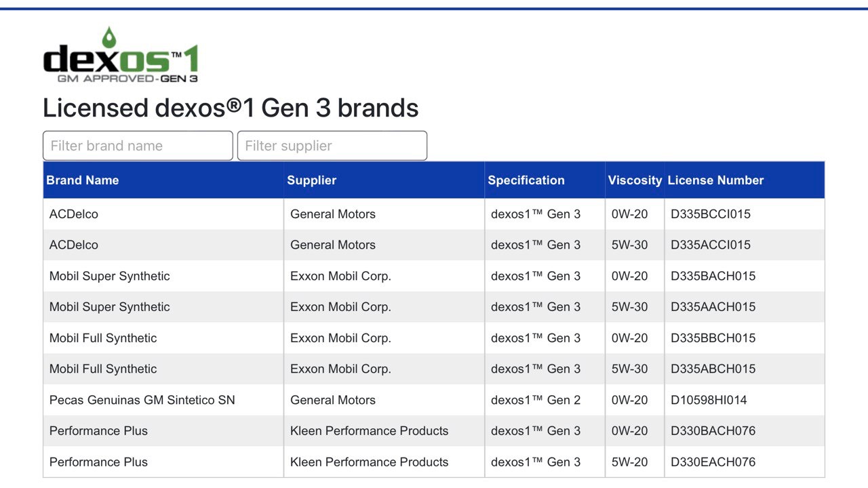Screen dimensions: 868x488
Task: Select license number D330BACH076
Action: (713, 431)
